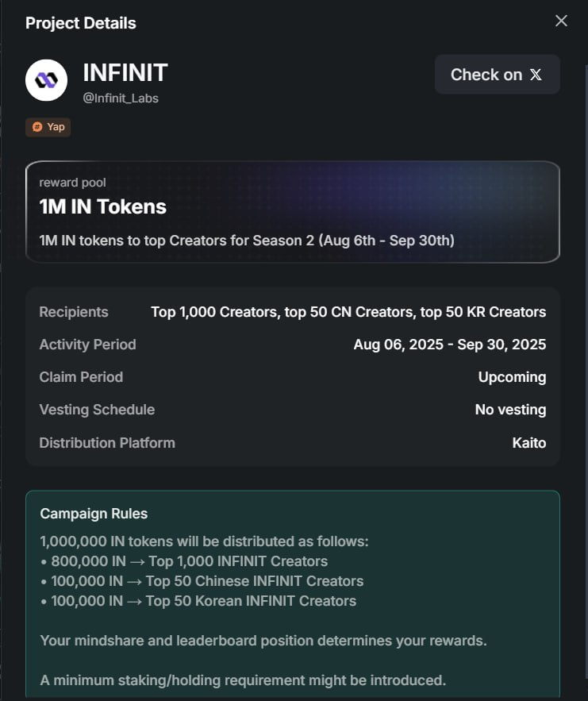Select the Season 2 reward pool description
The image size is (588, 701).
pos(247,240)
